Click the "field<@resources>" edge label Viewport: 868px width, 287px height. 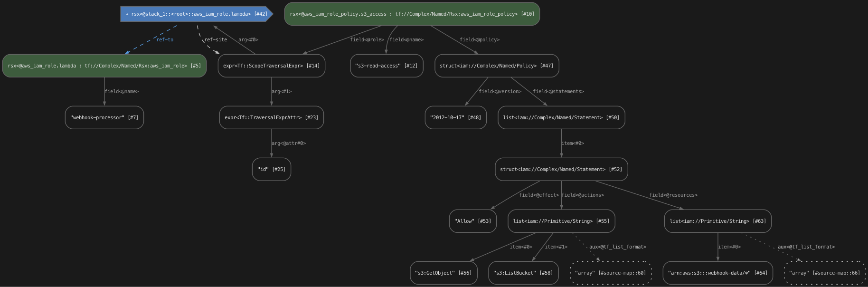(x=673, y=195)
